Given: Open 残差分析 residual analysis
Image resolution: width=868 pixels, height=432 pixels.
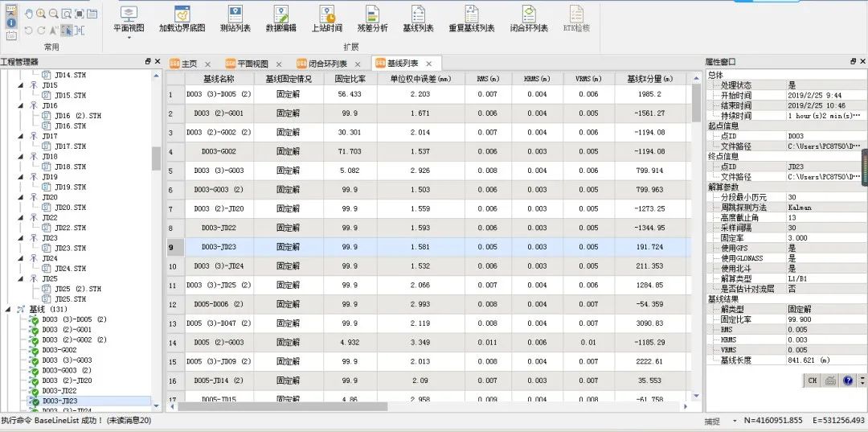Looking at the screenshot, I should coord(373,19).
